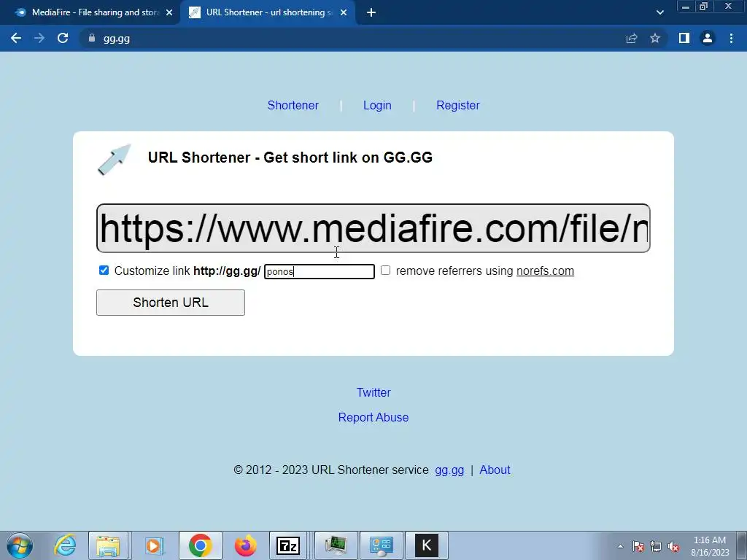Open the clock showing 1:16 AM
Image resolution: width=747 pixels, height=560 pixels.
coord(710,546)
